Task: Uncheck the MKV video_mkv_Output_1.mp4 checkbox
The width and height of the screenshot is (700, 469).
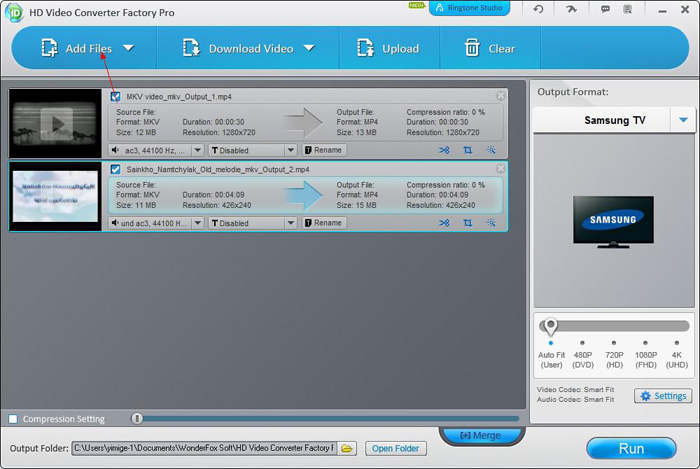Action: point(115,96)
